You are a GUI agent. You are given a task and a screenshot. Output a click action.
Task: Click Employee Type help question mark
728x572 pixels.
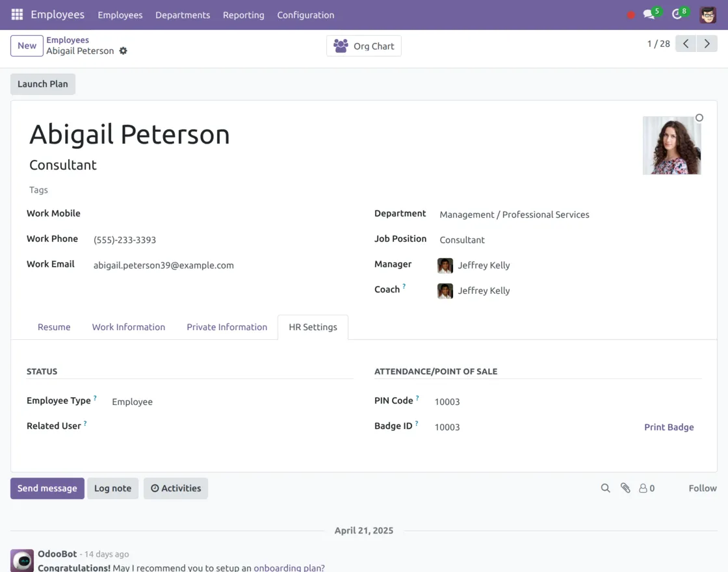(95, 398)
